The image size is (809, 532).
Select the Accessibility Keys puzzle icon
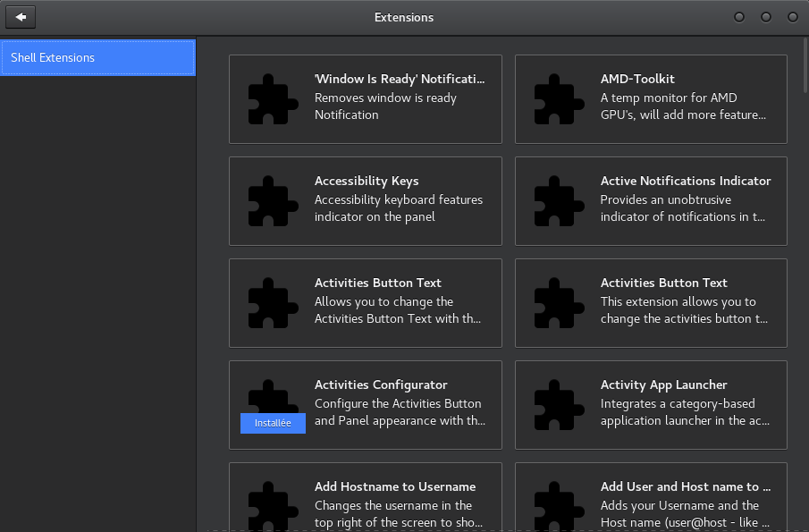point(273,201)
